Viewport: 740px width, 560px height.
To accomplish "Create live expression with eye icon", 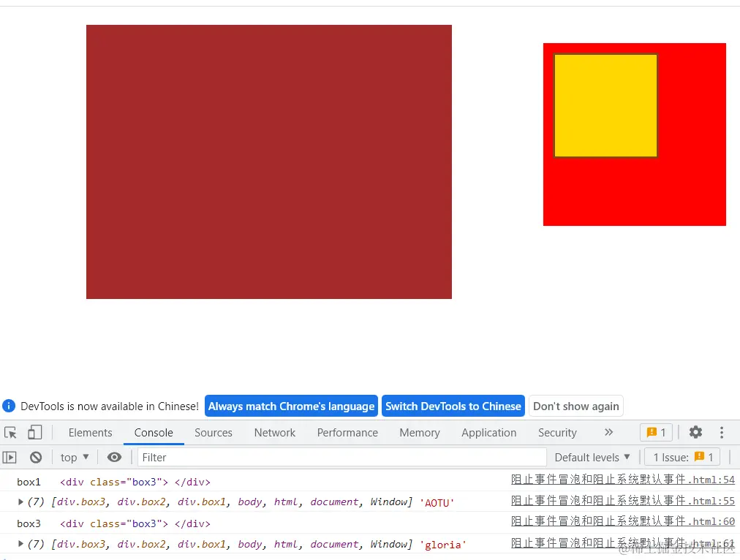I will [x=114, y=457].
